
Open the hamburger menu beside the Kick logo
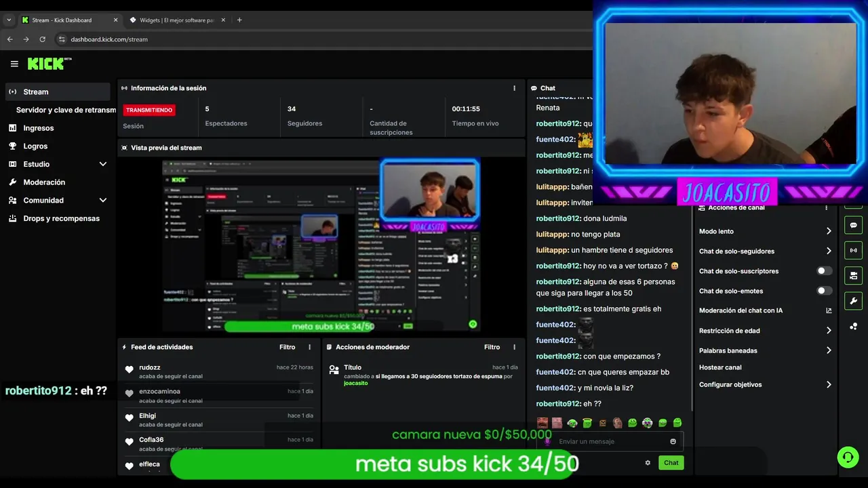click(14, 64)
